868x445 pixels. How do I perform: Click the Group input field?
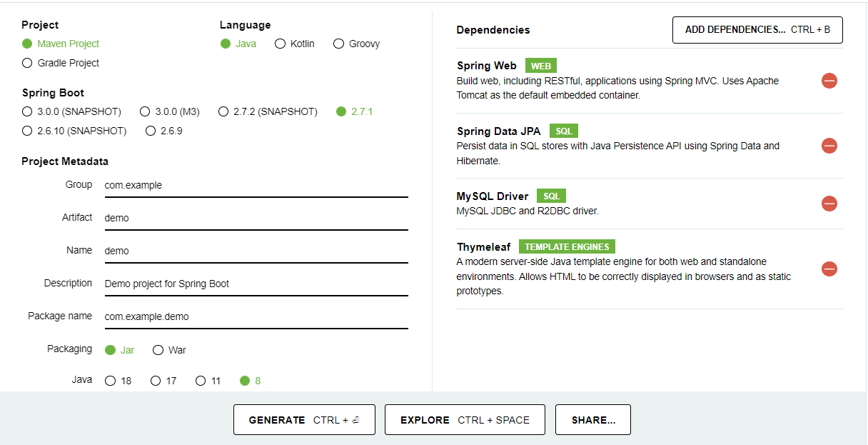[256, 185]
